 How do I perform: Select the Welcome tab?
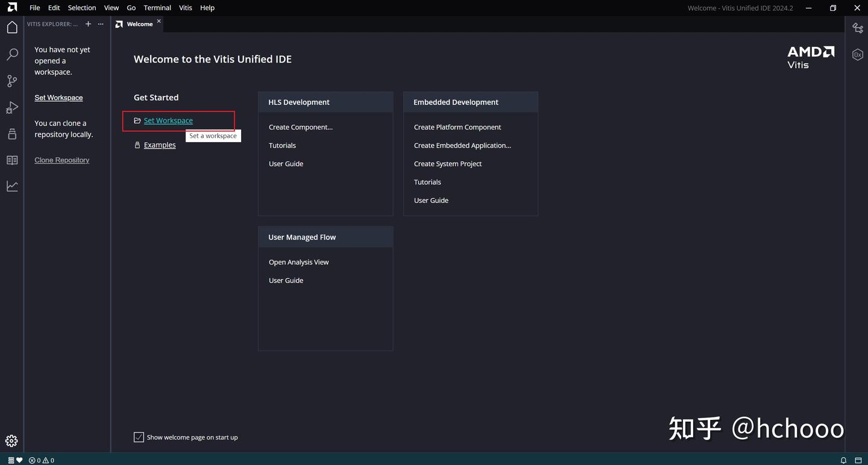(139, 24)
